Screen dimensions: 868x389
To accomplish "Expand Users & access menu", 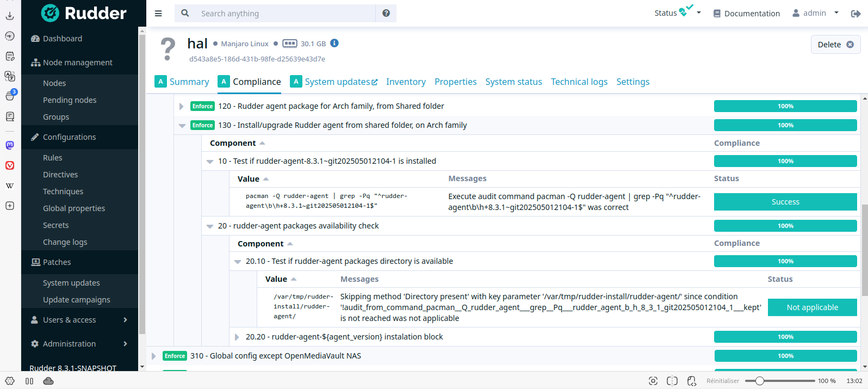I will click(x=79, y=320).
